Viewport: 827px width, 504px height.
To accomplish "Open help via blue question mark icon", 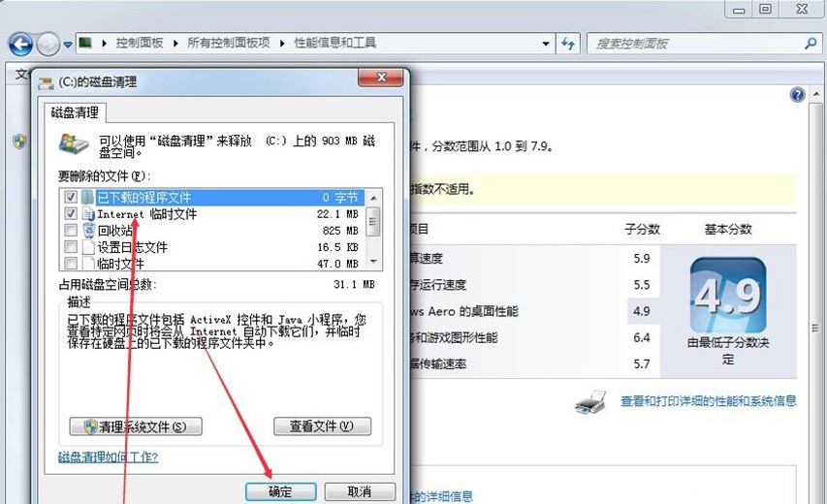I will coord(797,95).
